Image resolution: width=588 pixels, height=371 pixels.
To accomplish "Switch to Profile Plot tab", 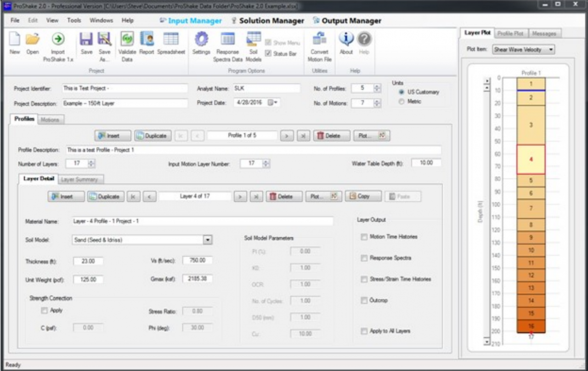I will (511, 33).
